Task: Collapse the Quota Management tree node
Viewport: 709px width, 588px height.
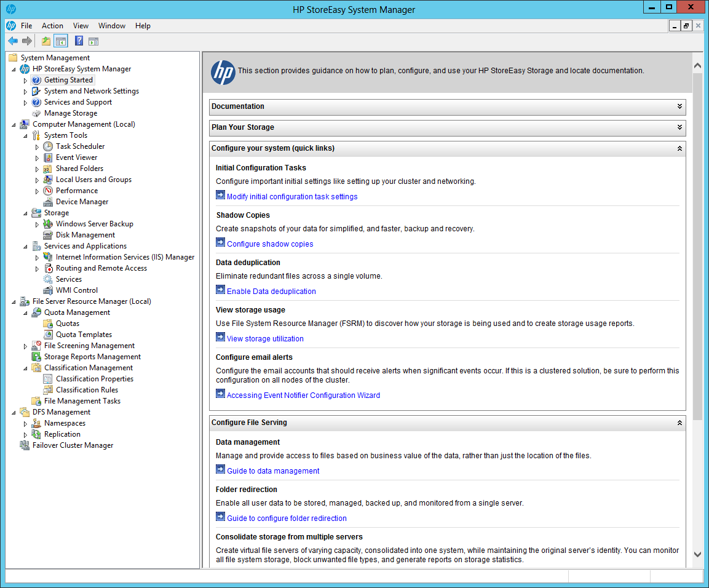Action: click(25, 313)
